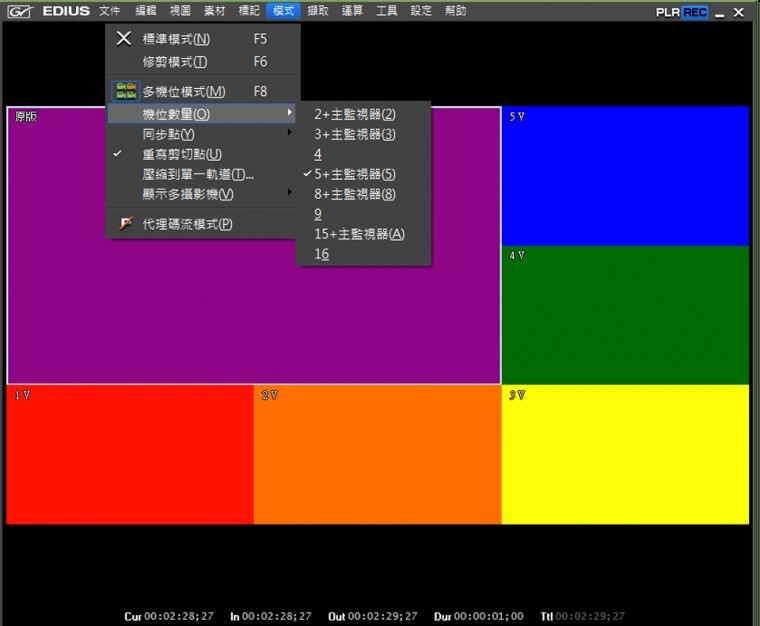The image size is (760, 626).
Task: Click the 代理碼流模式 proxy mode icon
Action: (x=125, y=224)
